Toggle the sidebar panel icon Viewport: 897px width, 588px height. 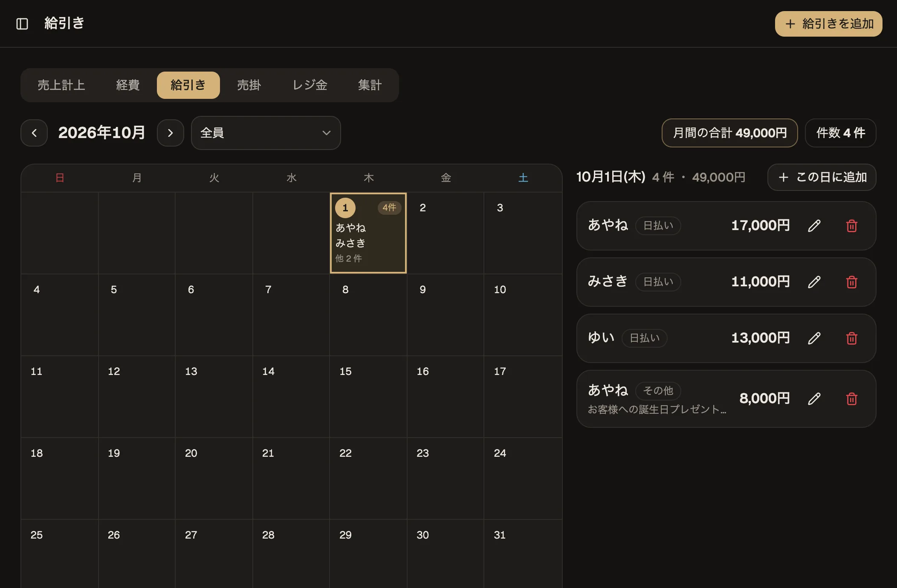pyautogui.click(x=22, y=23)
